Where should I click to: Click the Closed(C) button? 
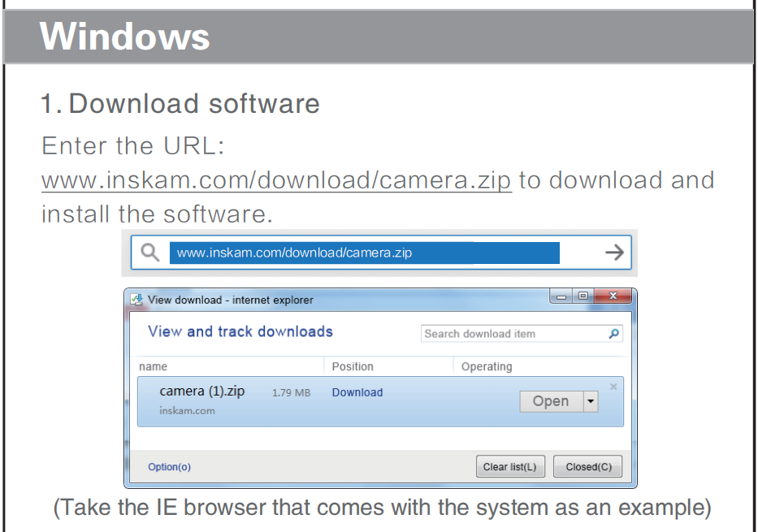point(588,466)
